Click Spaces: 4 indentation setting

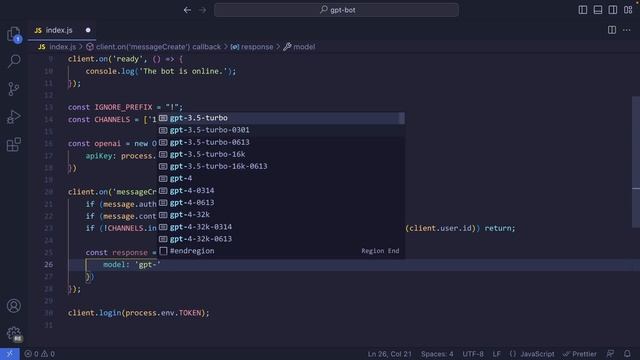pos(437,354)
